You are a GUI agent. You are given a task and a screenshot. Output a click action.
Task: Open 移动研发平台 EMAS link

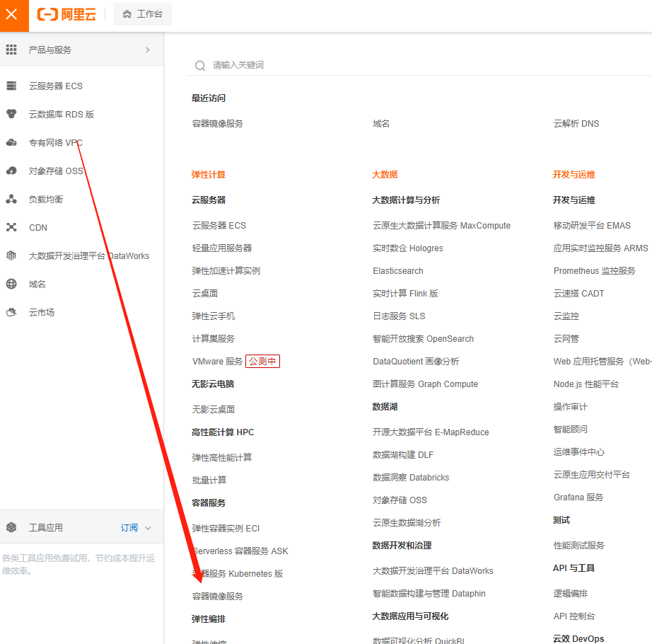(x=592, y=226)
